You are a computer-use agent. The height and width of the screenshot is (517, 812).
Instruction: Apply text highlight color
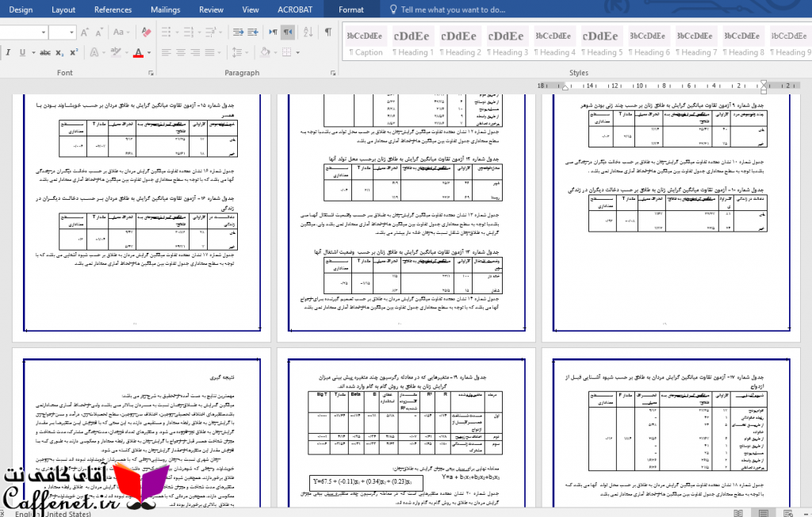tap(116, 52)
